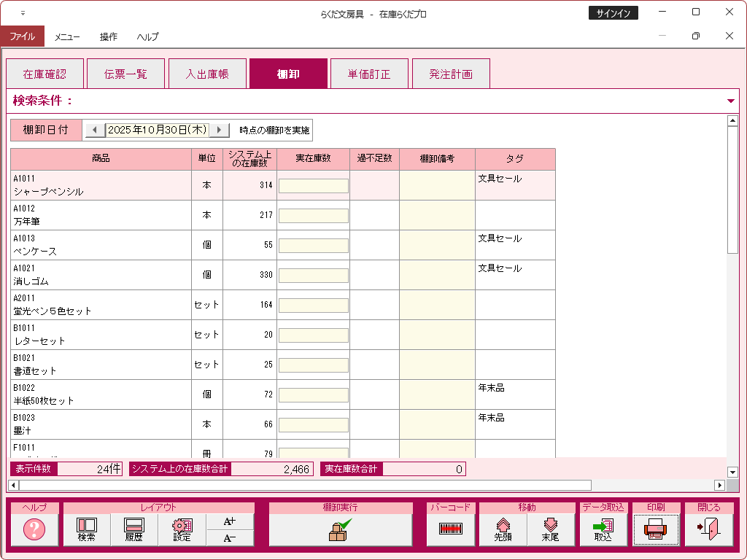747x560 pixels.
Task: Run the stocktaking execution button
Action: pyautogui.click(x=340, y=530)
